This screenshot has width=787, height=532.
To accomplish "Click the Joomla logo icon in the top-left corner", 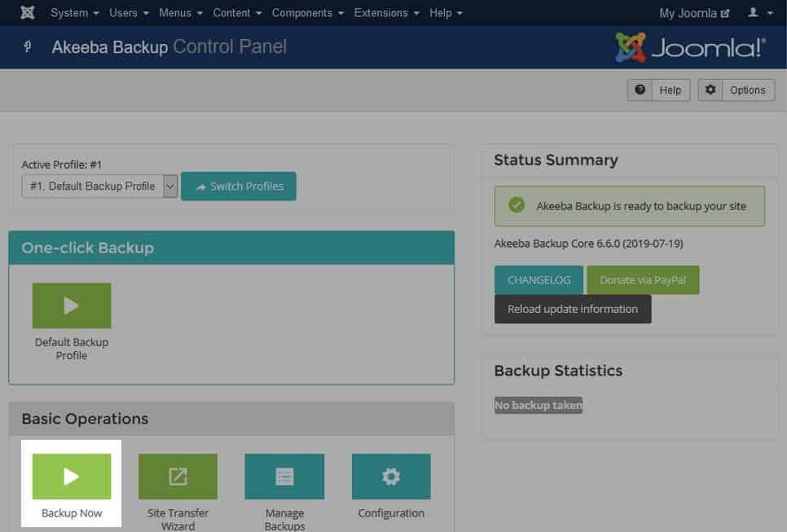I will coord(28,12).
